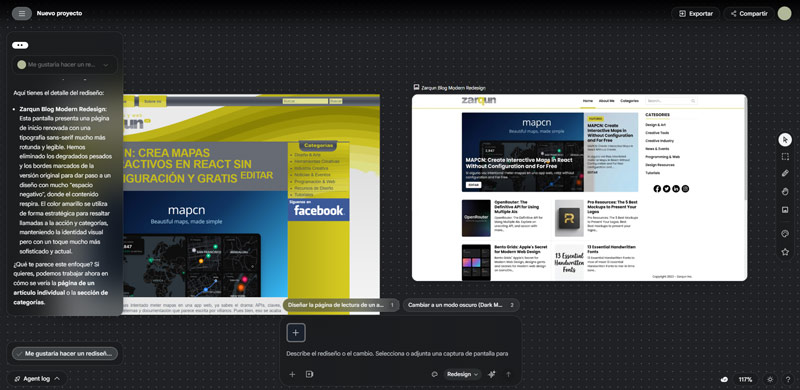Image resolution: width=800 pixels, height=390 pixels.
Task: Toggle the chat panel collapse pill
Action: pyautogui.click(x=20, y=45)
